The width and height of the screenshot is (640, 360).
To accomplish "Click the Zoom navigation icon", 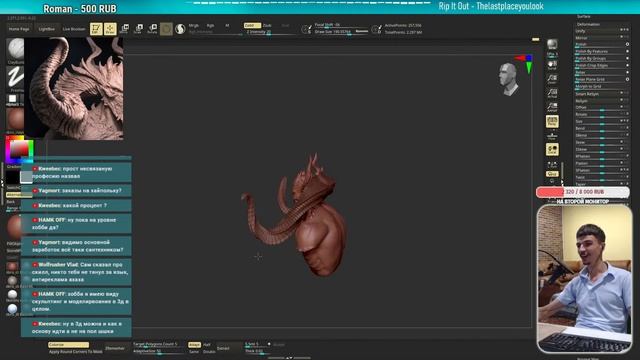I will point(552,79).
